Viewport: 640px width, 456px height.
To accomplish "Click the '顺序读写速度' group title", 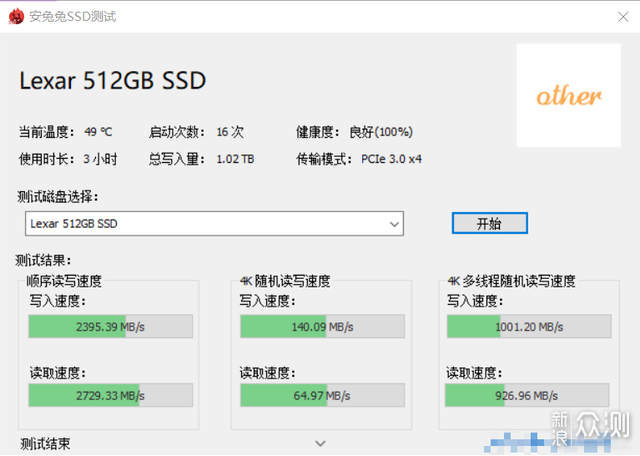I will click(x=64, y=281).
